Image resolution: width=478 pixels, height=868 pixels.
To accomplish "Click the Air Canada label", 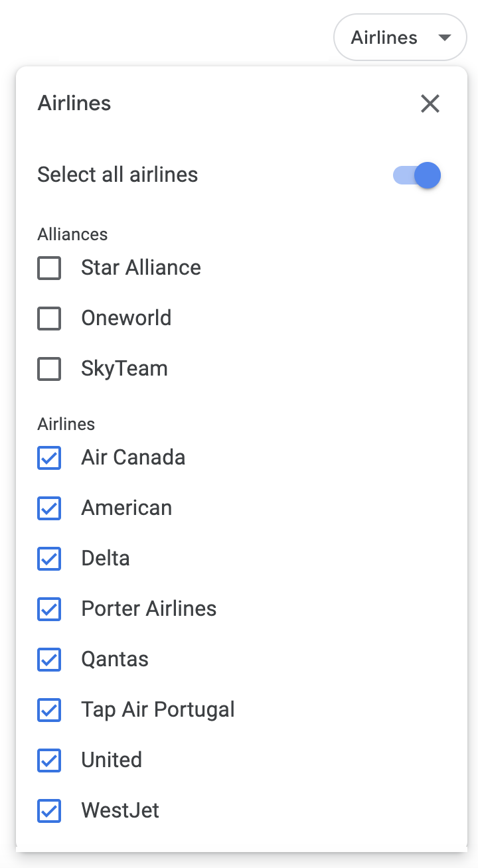I will (x=133, y=457).
